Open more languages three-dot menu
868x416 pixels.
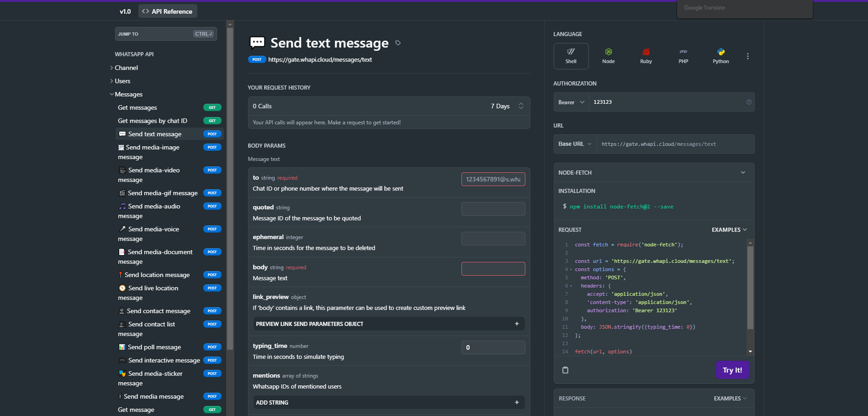click(x=748, y=56)
